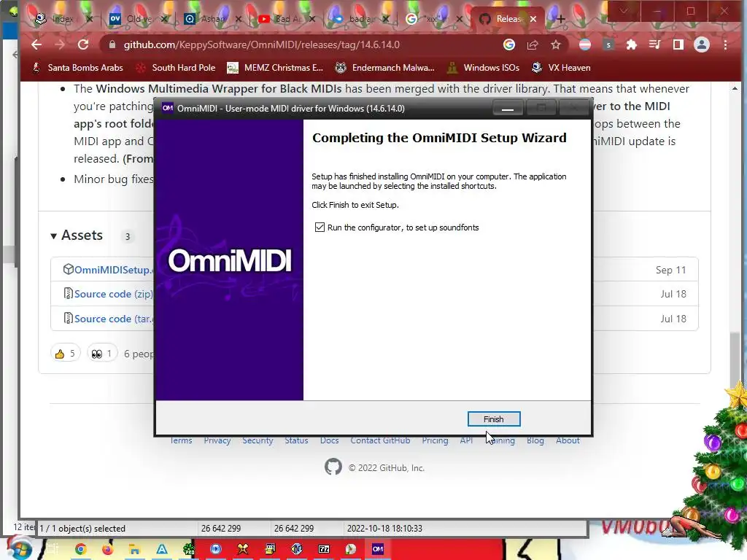The width and height of the screenshot is (747, 560).
Task: Click the browser forward arrow
Action: pos(60,44)
